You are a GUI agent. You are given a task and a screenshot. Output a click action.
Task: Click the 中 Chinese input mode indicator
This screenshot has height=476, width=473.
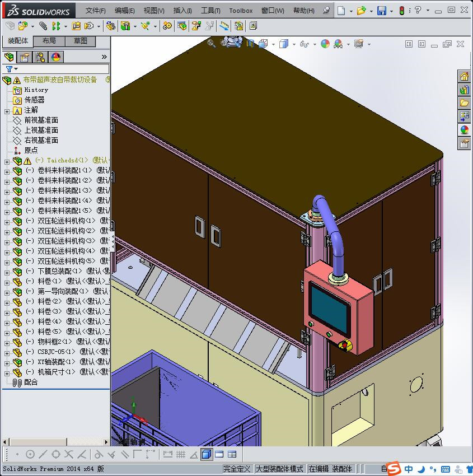[x=409, y=469]
